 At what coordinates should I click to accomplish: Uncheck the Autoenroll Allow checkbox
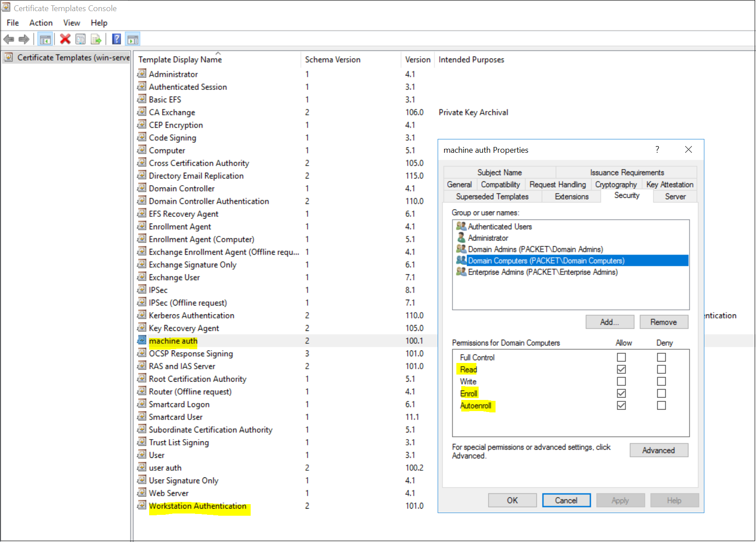tap(621, 405)
